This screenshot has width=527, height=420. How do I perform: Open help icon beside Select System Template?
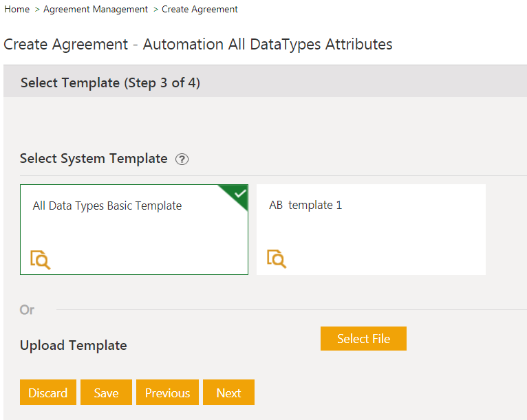[182, 159]
